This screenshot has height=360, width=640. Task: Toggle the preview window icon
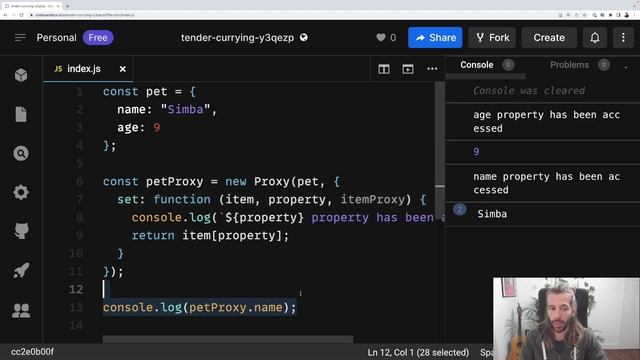pyautogui.click(x=408, y=69)
